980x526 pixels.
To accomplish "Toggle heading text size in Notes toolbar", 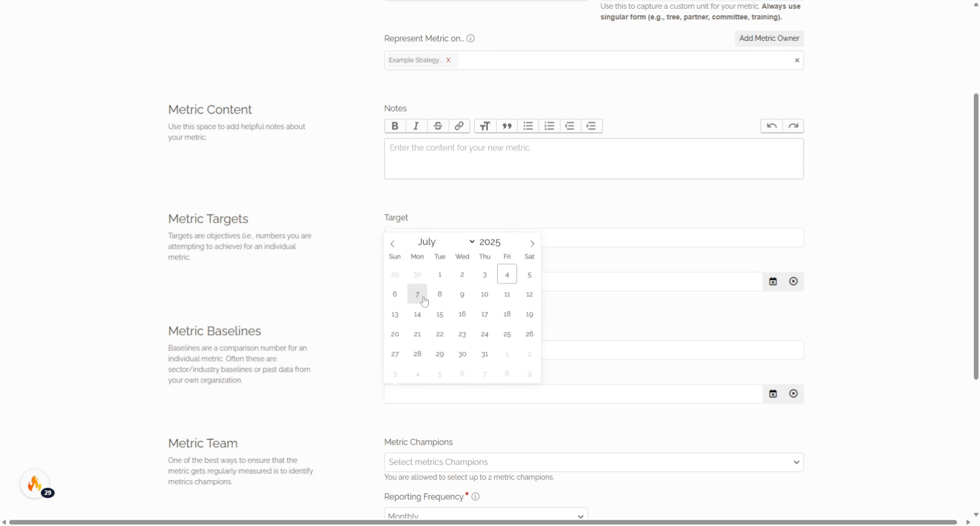I will click(485, 126).
